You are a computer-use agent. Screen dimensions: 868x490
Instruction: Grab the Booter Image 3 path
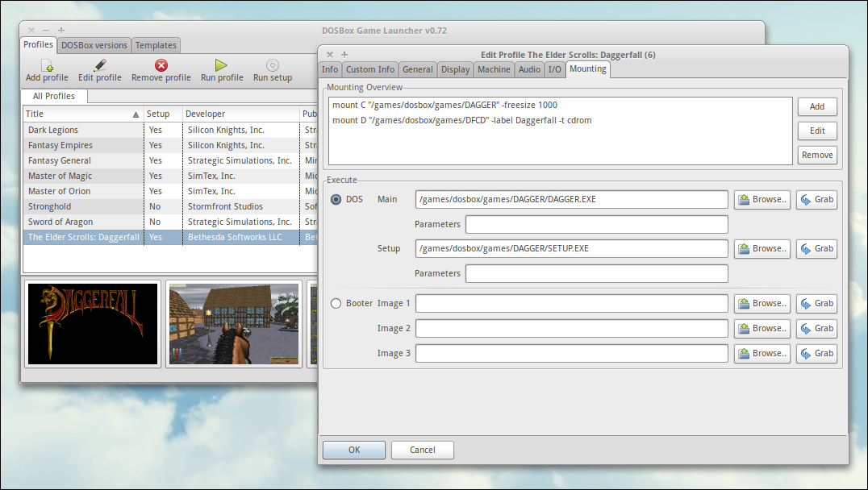(x=816, y=354)
